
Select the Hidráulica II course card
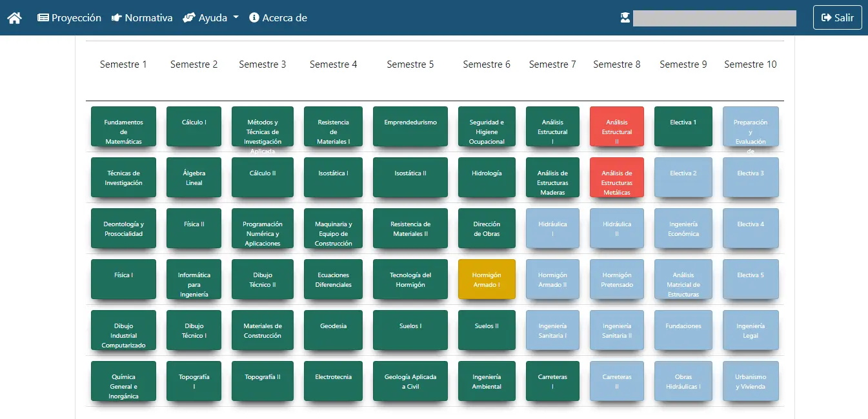(x=617, y=228)
